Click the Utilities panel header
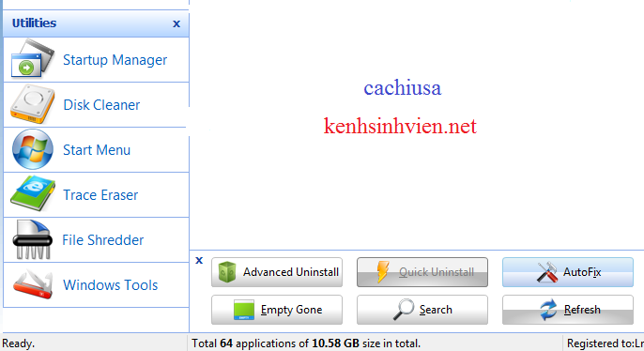The image size is (644, 351). pyautogui.click(x=96, y=23)
